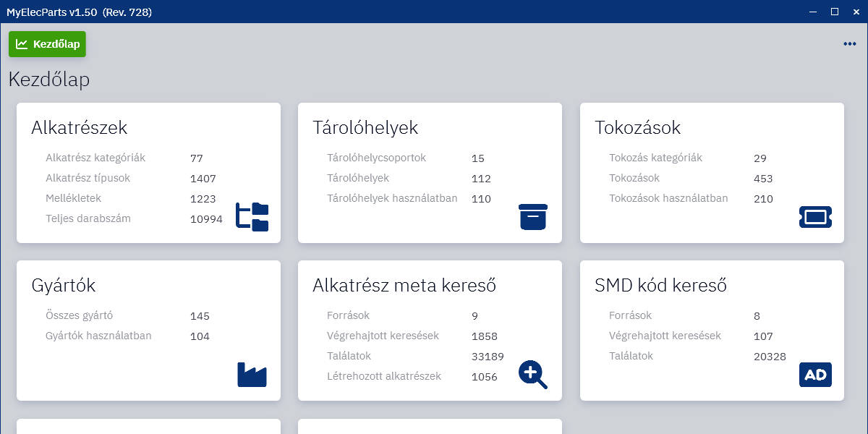The image size is (868, 434).
Task: Click the factory icon on Gyártók card
Action: tap(252, 375)
